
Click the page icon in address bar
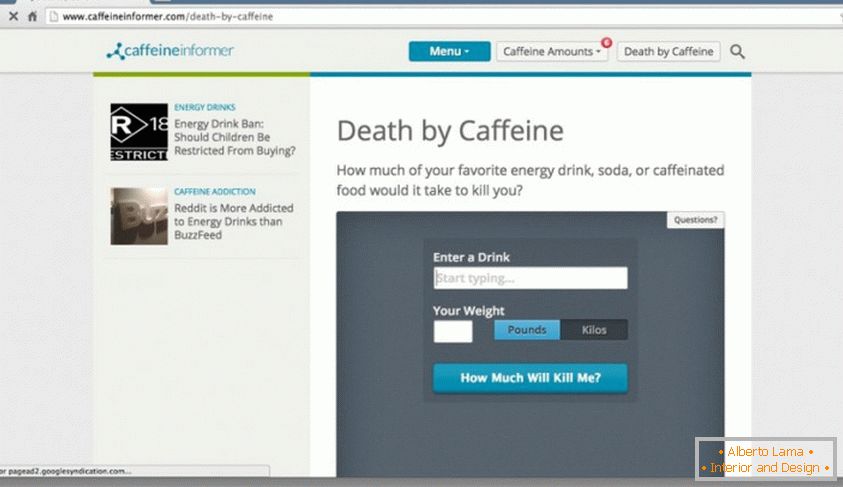[54, 16]
